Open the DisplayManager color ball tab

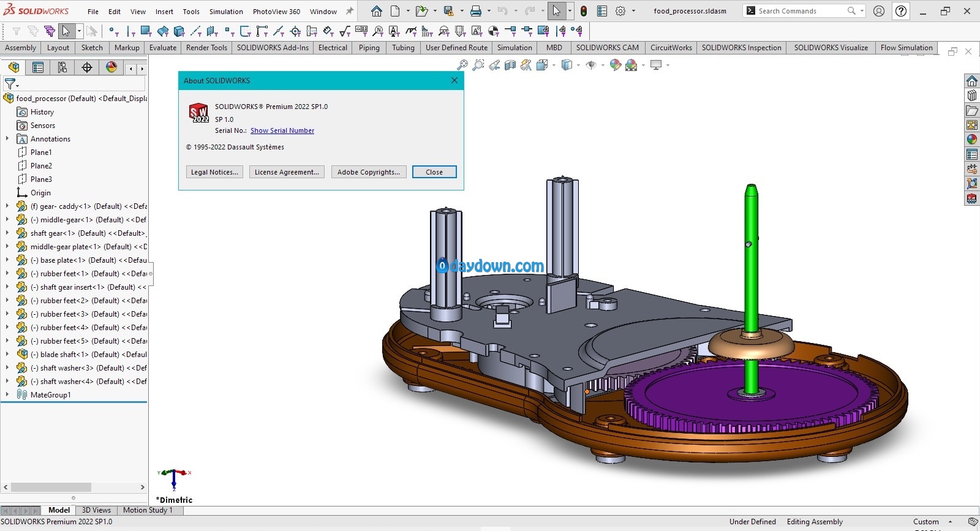click(x=111, y=67)
